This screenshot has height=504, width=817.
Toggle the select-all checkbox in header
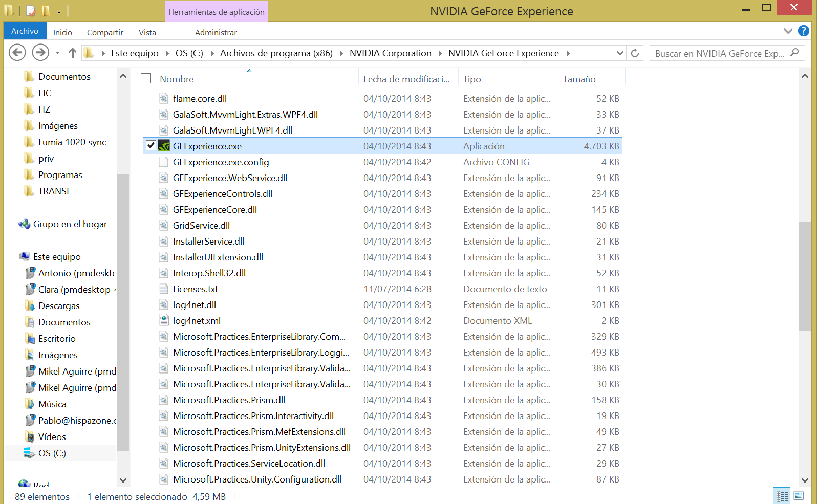click(146, 78)
